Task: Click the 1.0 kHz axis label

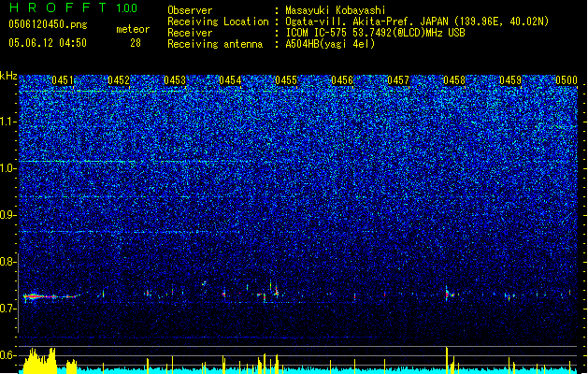Action: (x=8, y=168)
